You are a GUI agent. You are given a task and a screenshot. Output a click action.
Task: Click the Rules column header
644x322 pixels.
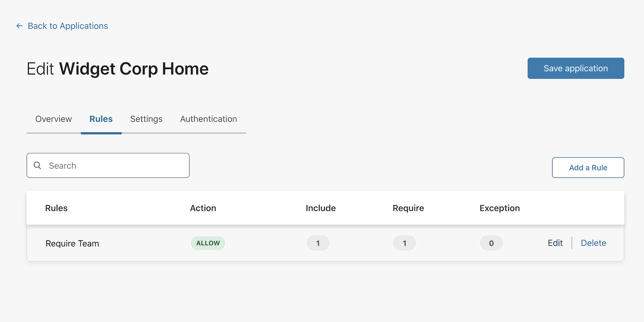tap(56, 208)
